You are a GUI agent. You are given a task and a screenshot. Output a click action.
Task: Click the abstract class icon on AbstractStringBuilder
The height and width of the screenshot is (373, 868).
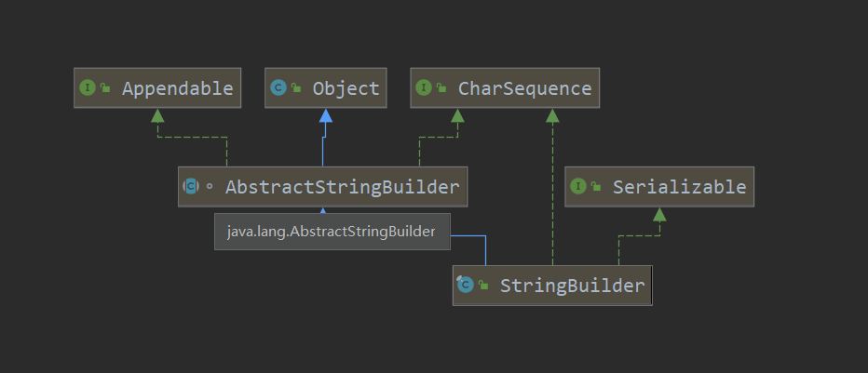pyautogui.click(x=191, y=186)
